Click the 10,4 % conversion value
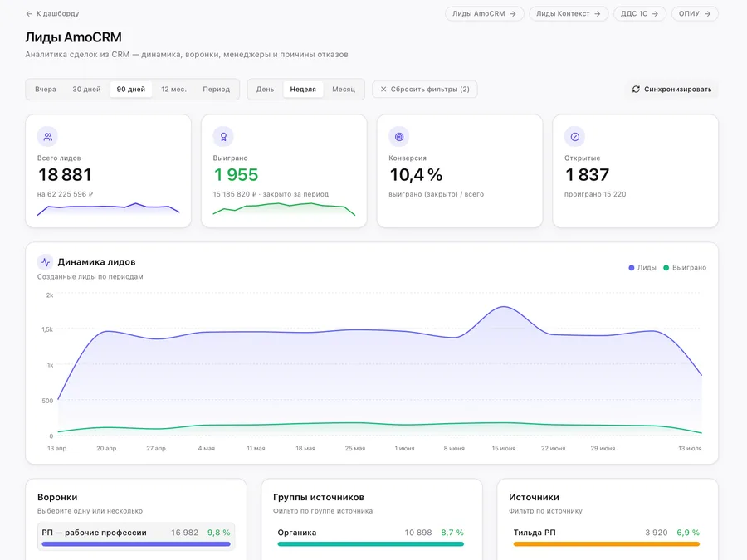747x560 pixels. point(416,175)
